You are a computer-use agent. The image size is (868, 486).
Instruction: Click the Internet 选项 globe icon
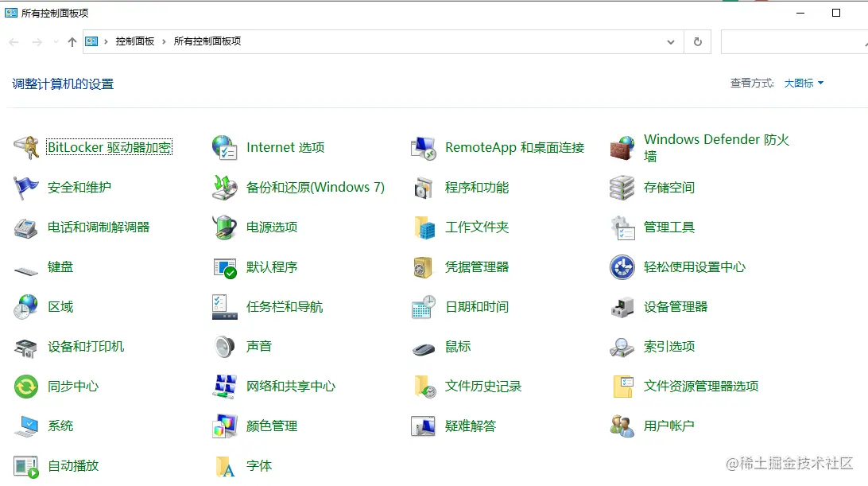225,147
